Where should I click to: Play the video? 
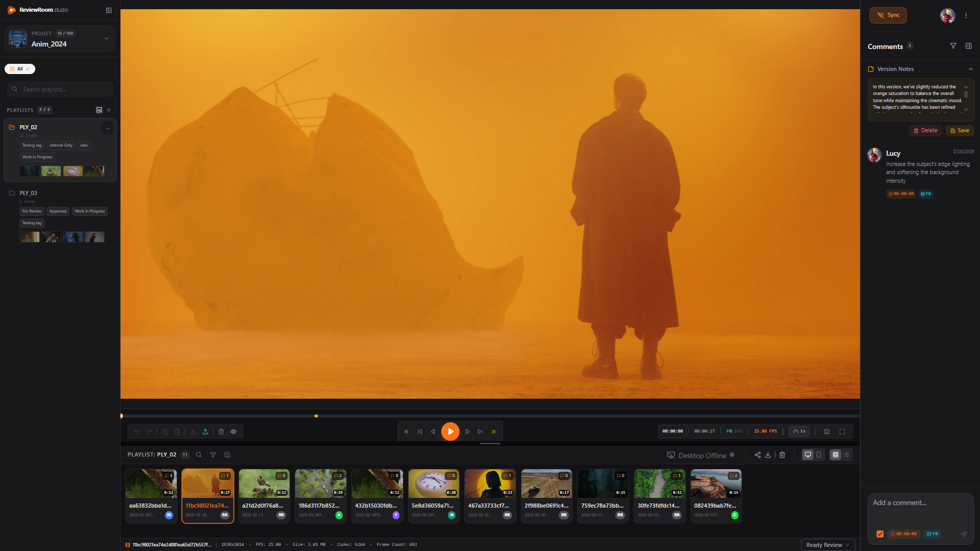pos(450,432)
